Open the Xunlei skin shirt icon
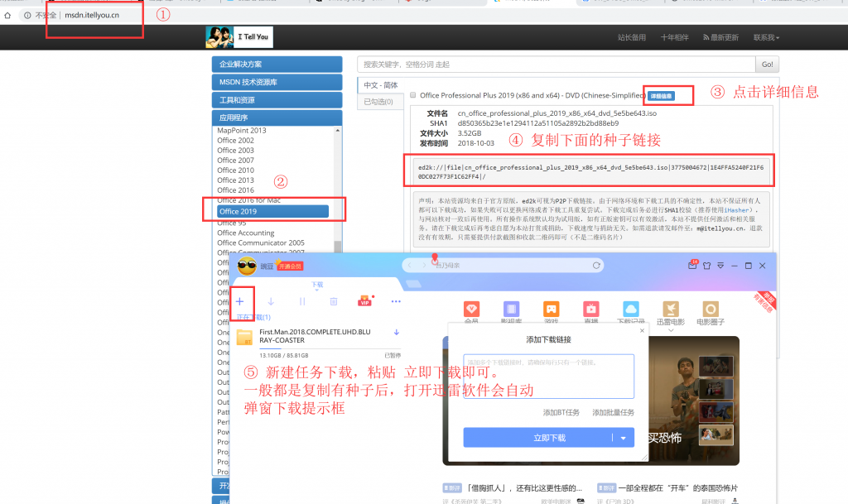Viewport: 848px width, 504px height. tap(707, 266)
